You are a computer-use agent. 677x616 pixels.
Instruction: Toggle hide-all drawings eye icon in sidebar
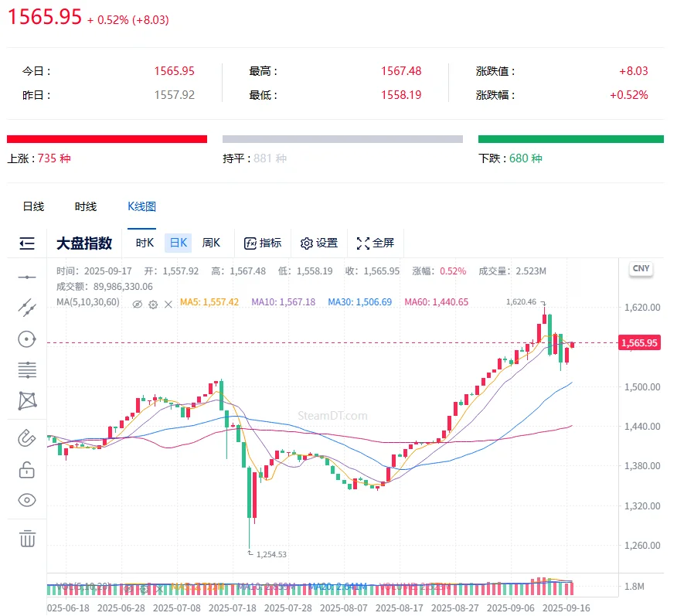click(x=26, y=499)
